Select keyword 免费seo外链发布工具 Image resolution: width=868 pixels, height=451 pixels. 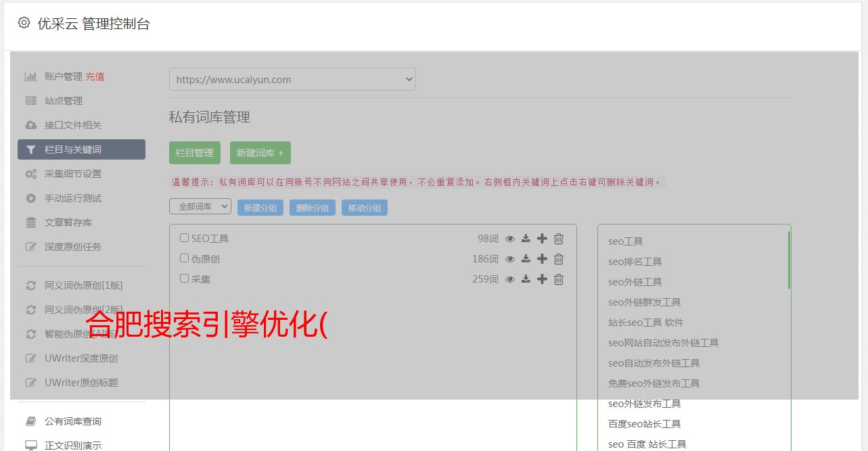[x=654, y=383]
